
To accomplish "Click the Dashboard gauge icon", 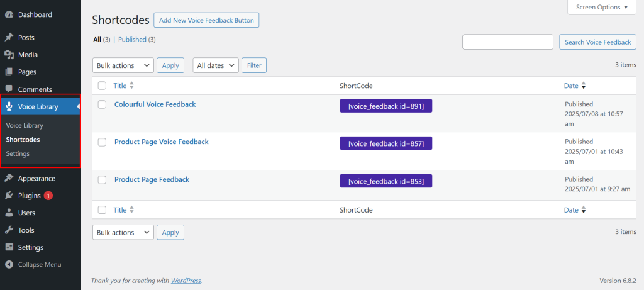I will pos(9,14).
